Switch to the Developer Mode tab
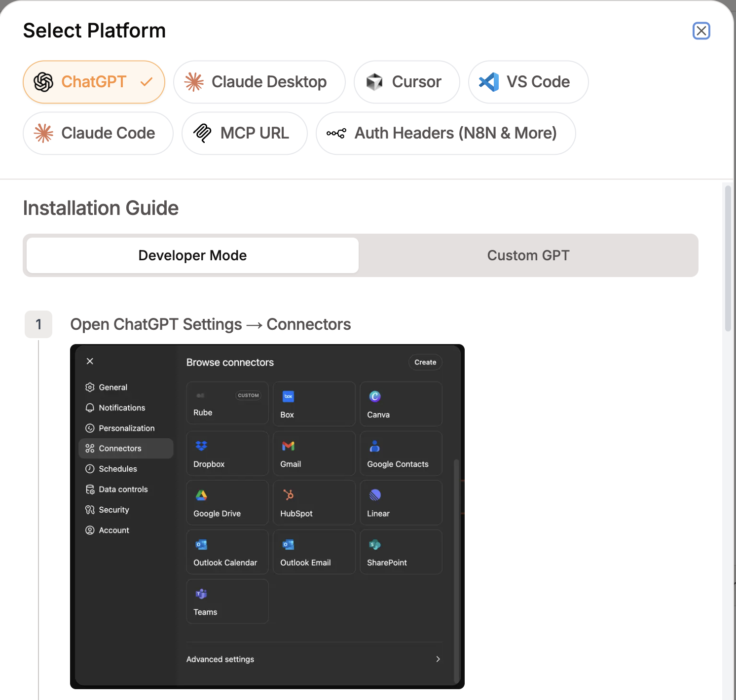This screenshot has width=736, height=700. [192, 255]
